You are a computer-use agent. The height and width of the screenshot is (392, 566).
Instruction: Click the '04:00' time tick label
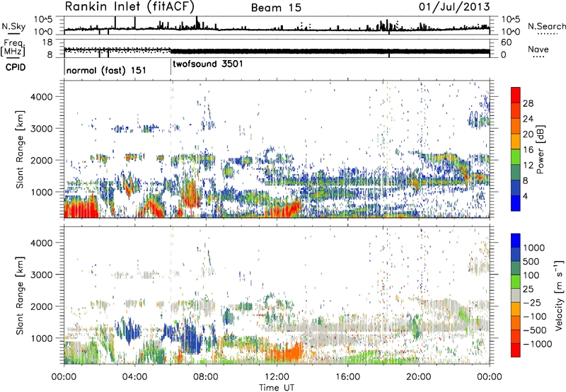point(135,377)
